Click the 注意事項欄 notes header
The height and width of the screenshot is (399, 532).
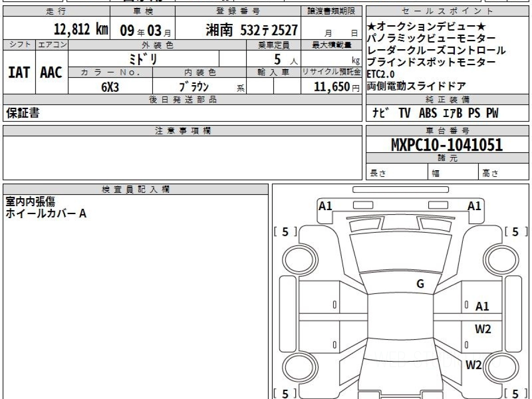183,131
